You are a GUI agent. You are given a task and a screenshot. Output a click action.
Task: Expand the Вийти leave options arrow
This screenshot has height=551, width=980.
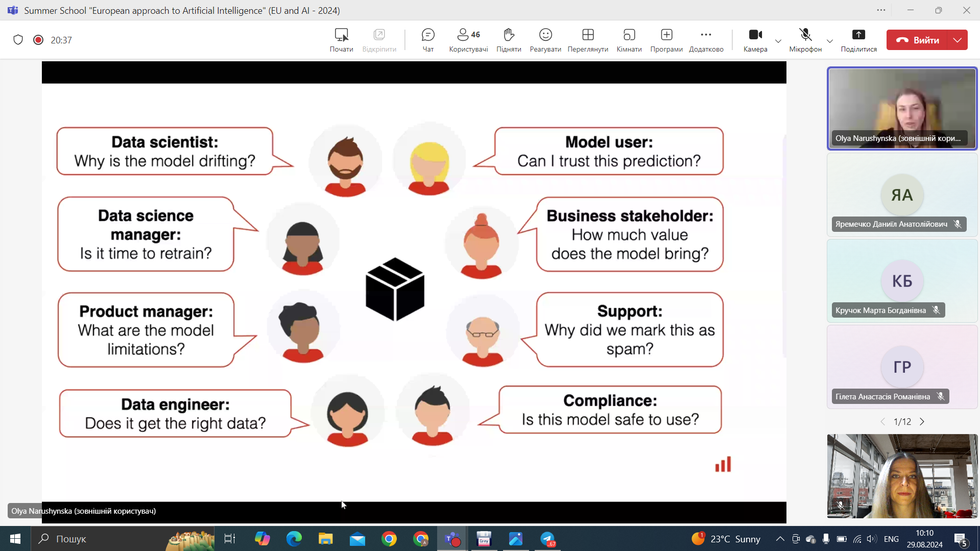(958, 40)
